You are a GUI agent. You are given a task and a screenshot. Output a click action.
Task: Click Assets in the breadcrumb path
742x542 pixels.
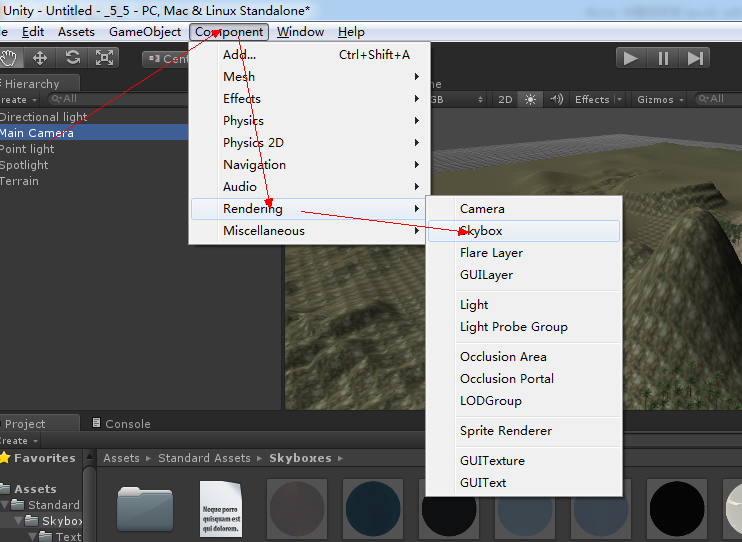coord(122,458)
